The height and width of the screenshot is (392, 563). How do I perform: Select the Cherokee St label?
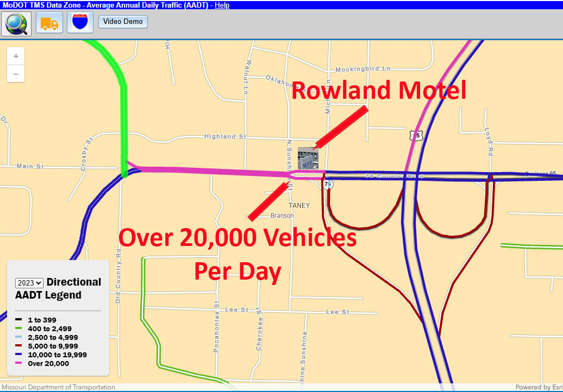[259, 329]
